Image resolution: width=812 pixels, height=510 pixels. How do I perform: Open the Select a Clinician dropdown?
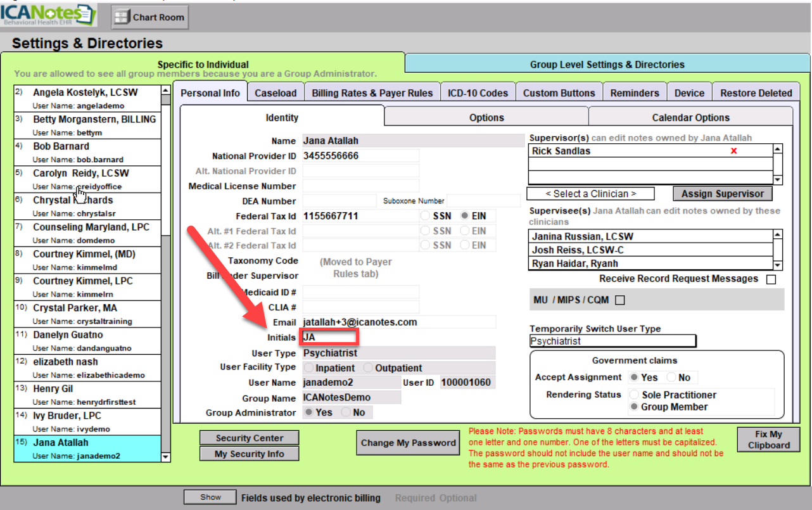click(x=590, y=194)
